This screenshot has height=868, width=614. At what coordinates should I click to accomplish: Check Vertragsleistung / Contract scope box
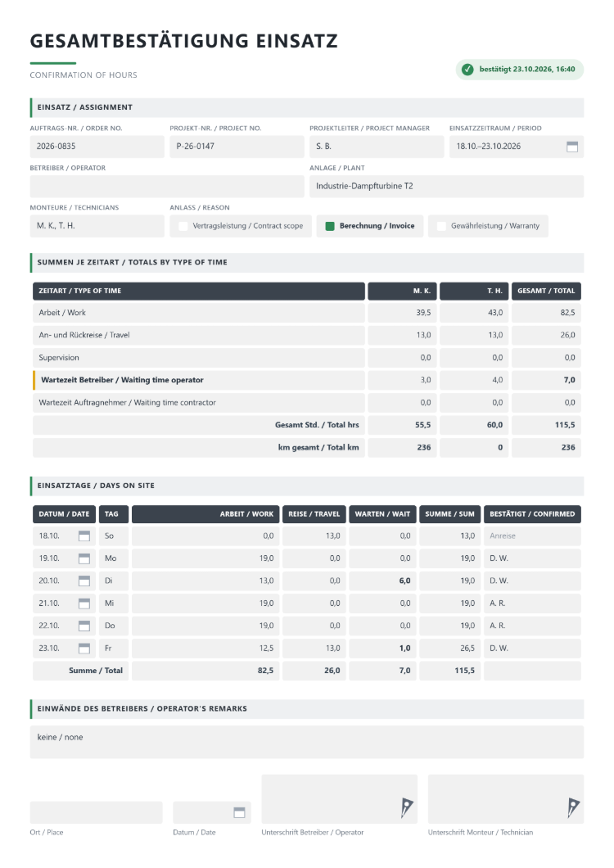pyautogui.click(x=183, y=226)
